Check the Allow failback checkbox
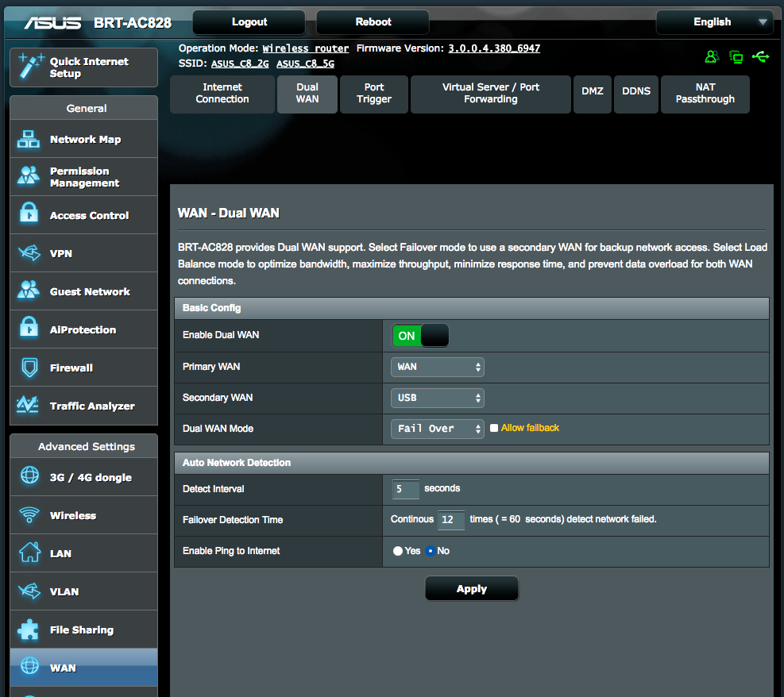The width and height of the screenshot is (784, 697). pyautogui.click(x=494, y=428)
